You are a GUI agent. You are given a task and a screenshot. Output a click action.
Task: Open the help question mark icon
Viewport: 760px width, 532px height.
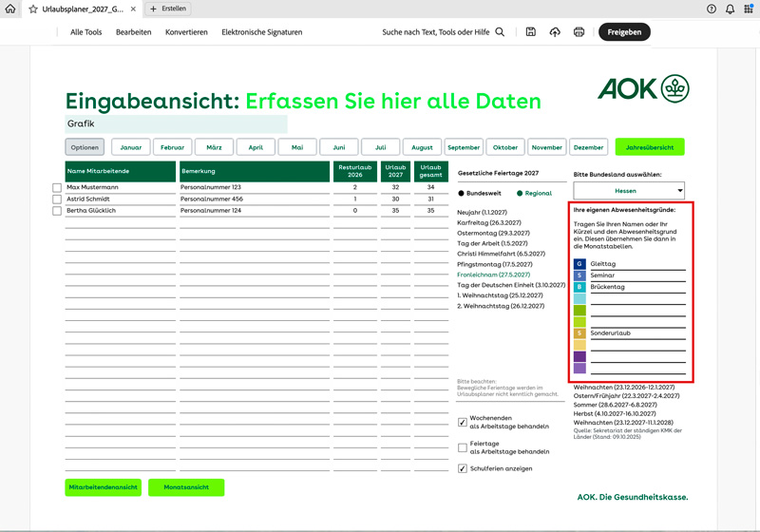[712, 9]
